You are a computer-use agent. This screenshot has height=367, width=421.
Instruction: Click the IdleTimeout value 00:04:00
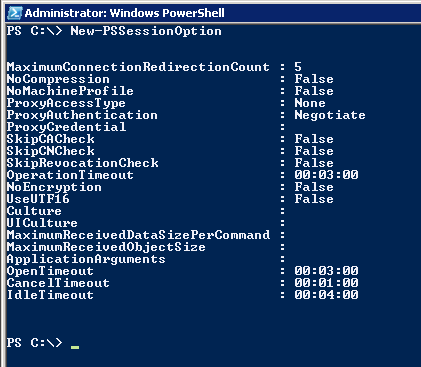326,295
